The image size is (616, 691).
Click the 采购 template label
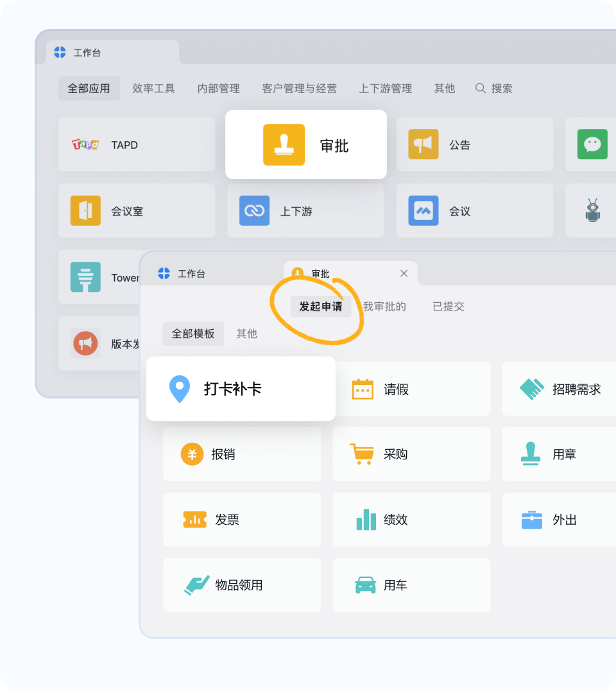(396, 454)
